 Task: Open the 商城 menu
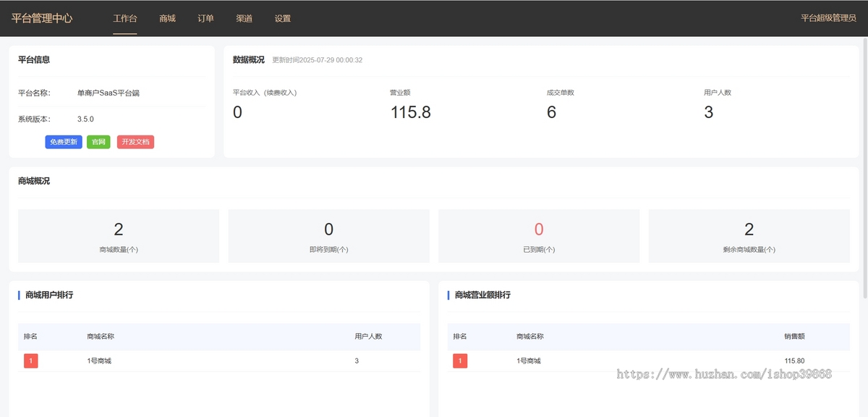coord(166,18)
